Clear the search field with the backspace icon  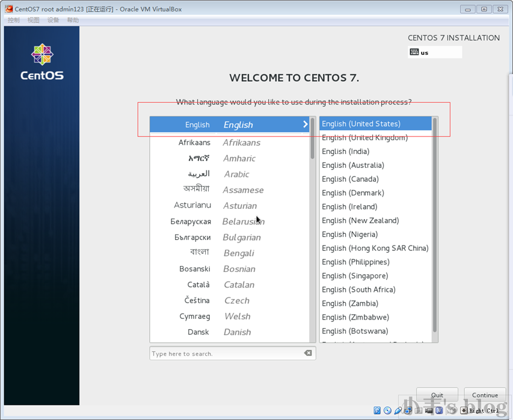click(308, 353)
